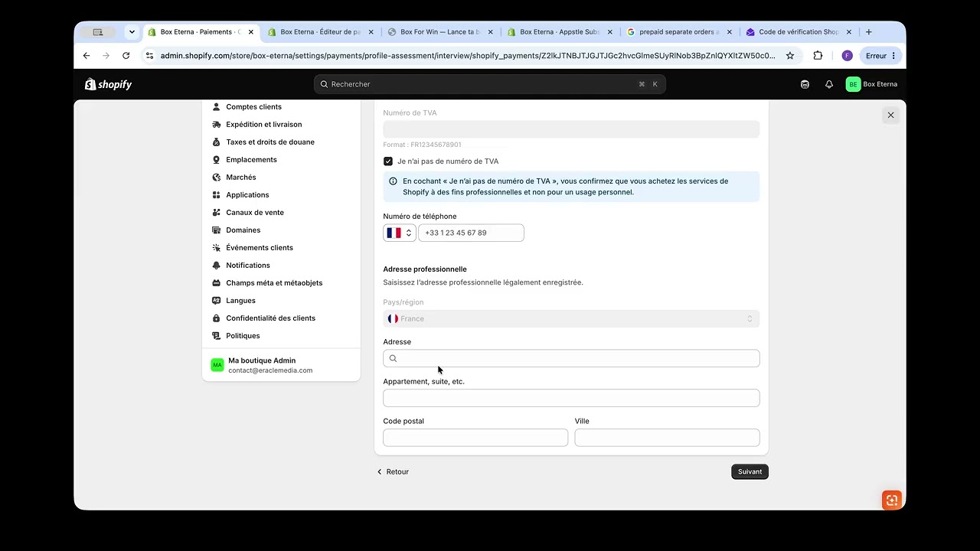Click the address bar URL

pyautogui.click(x=468, y=56)
